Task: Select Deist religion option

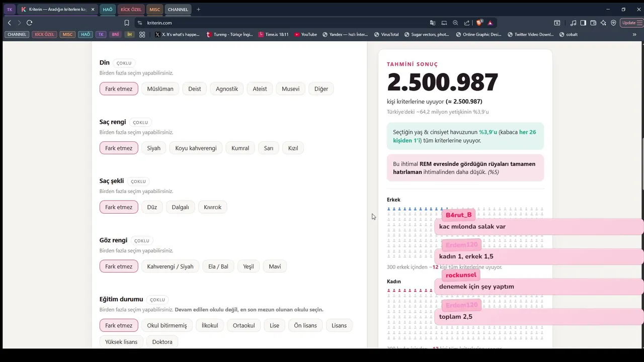Action: 195,89
